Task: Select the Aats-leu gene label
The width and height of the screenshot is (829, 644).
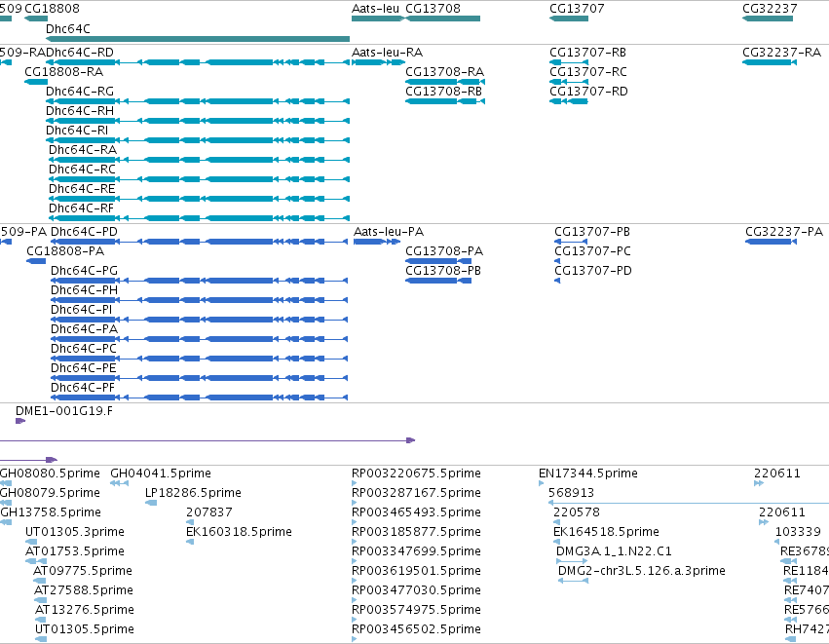Action: click(x=375, y=9)
